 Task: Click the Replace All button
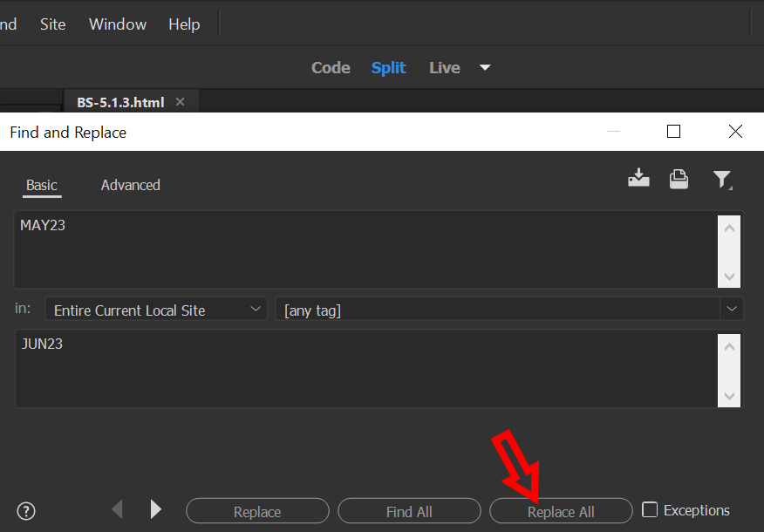(x=561, y=510)
